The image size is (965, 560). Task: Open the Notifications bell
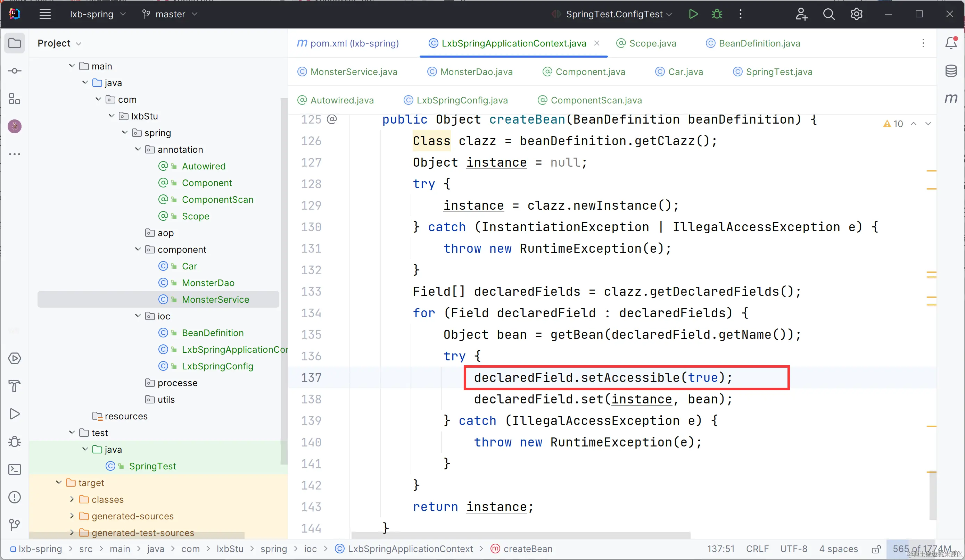coord(951,43)
